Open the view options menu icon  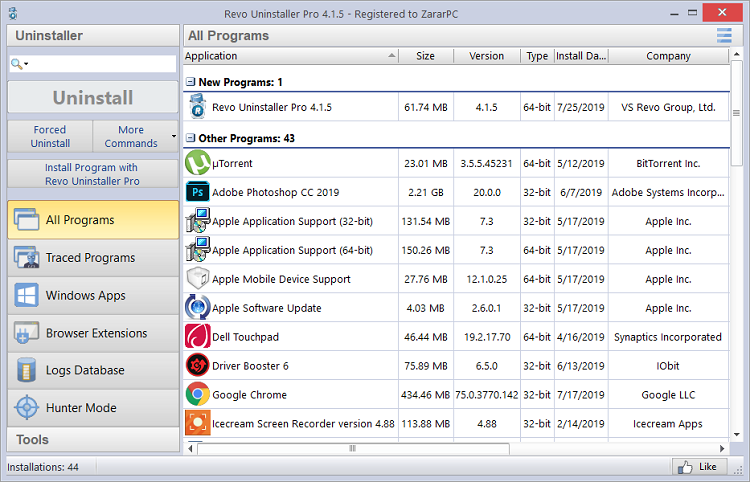724,35
